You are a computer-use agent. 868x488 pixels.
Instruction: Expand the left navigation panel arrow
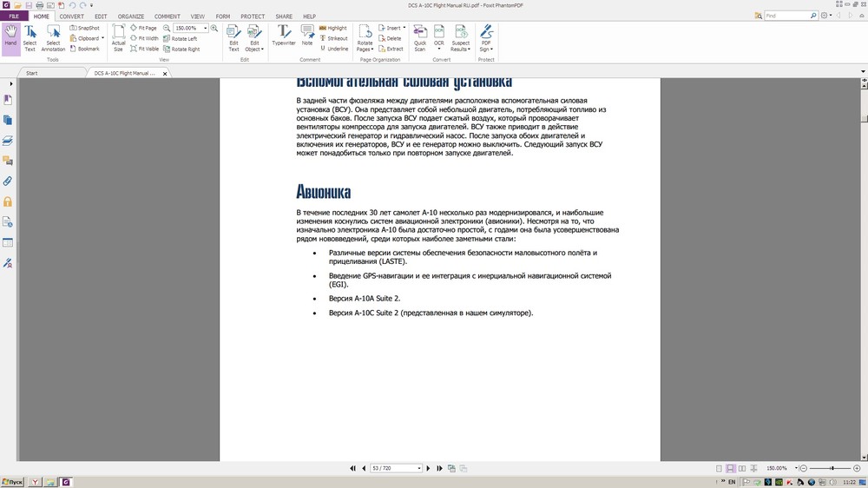coord(11,83)
